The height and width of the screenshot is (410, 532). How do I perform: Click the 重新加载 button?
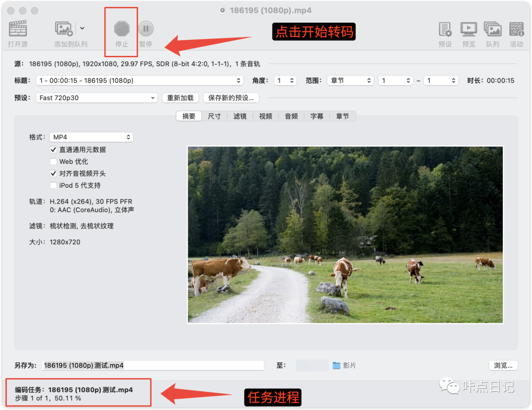coord(180,98)
